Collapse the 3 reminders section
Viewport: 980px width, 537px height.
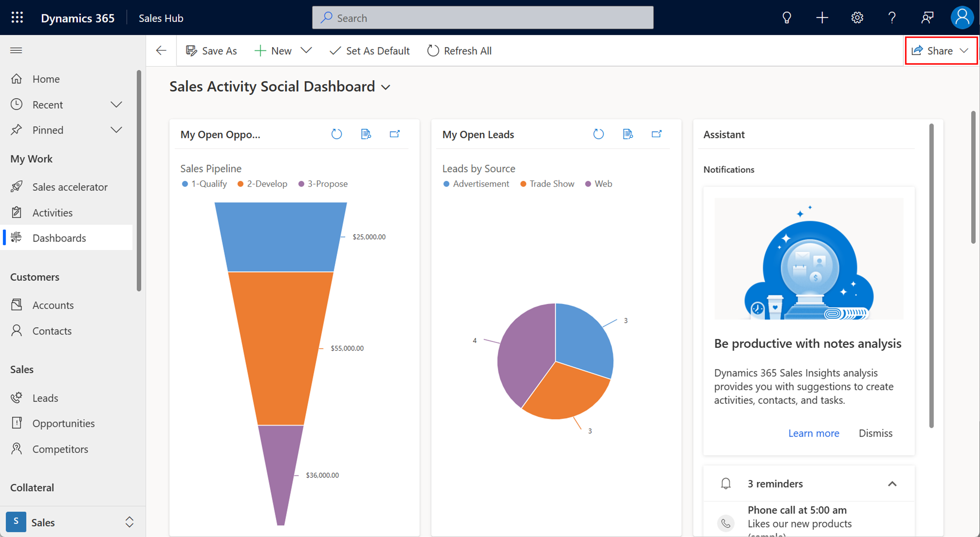pos(892,483)
